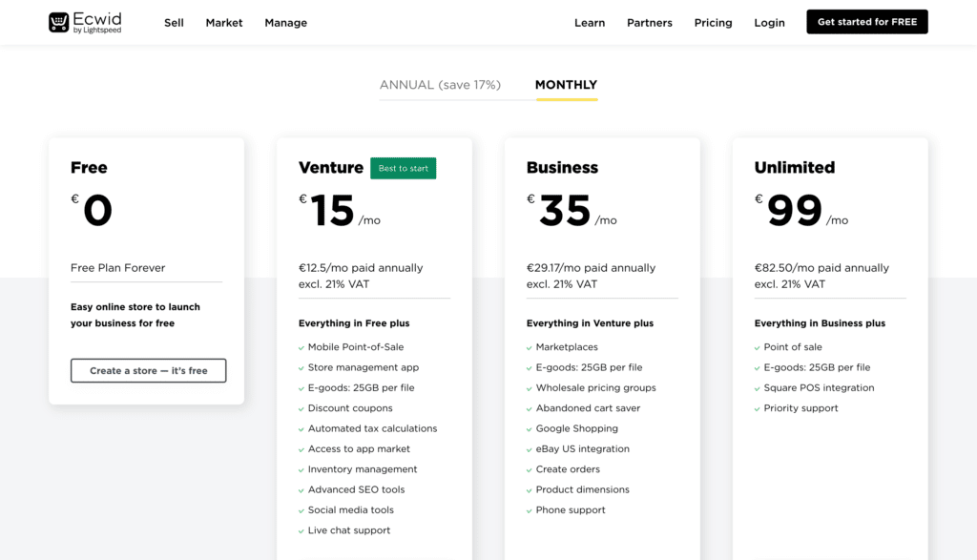Click the green Best to start badge

click(404, 168)
